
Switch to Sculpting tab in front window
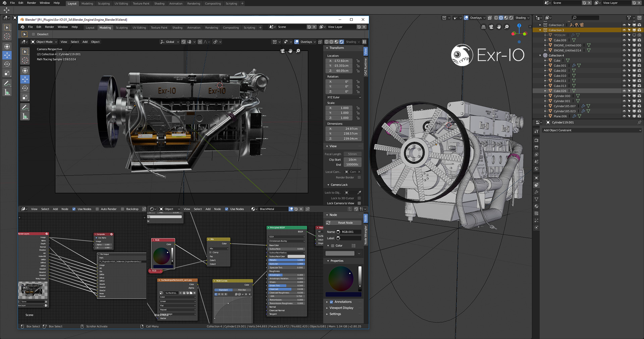pos(122,28)
